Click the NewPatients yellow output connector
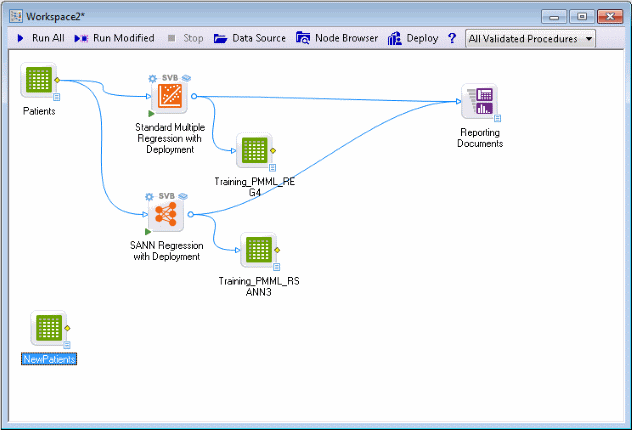Screen dimensions: 632x430 [67, 328]
